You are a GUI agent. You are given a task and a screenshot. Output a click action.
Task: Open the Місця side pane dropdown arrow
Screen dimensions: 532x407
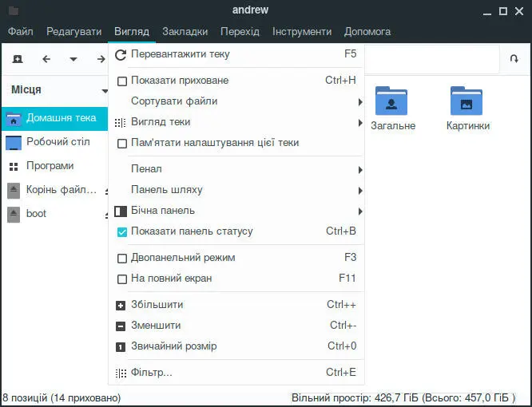105,91
